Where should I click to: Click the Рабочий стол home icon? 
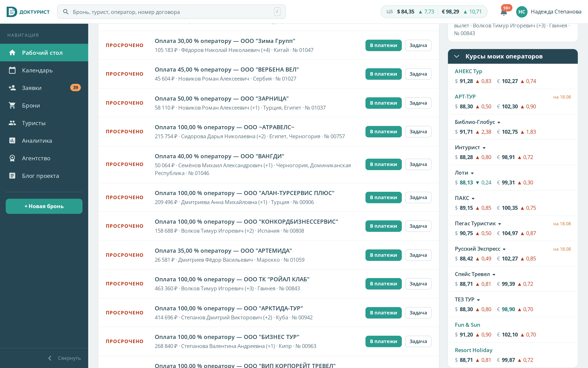tap(12, 53)
